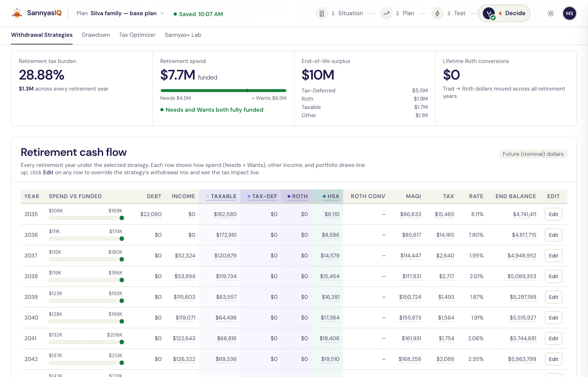
Task: Click the SannyasIQ sun logo icon
Action: pyautogui.click(x=17, y=13)
